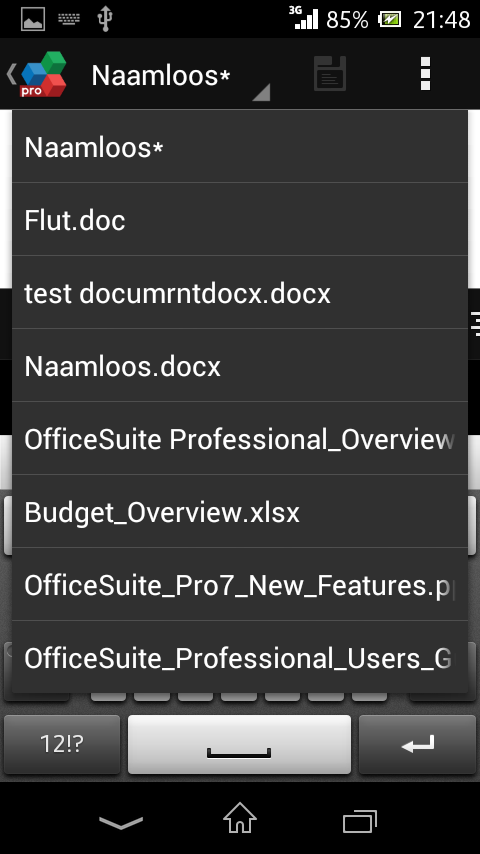This screenshot has height=854, width=480.
Task: Open OfficeSuite Professional_Overview document
Action: pos(240,438)
